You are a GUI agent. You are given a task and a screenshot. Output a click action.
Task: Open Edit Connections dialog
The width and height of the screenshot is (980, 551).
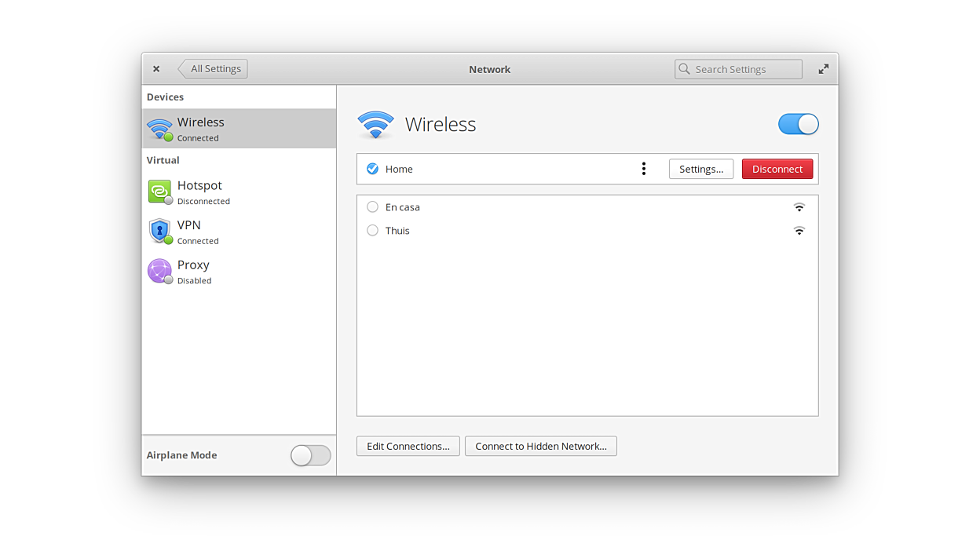coord(408,446)
